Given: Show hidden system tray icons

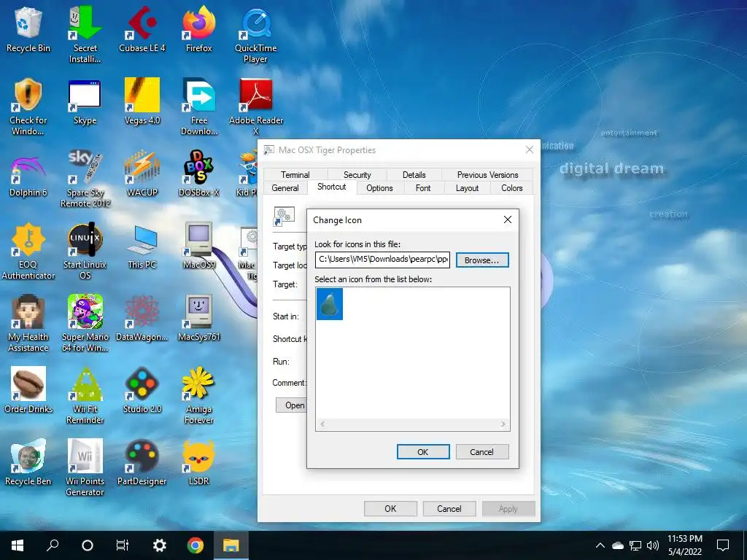Looking at the screenshot, I should tap(600, 545).
